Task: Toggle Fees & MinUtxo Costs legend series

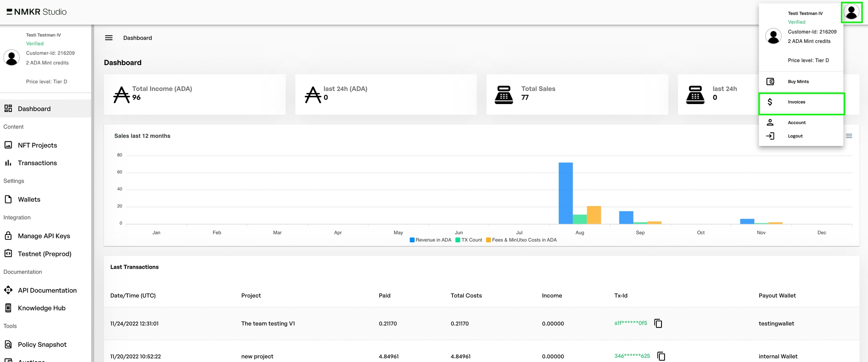Action: point(522,240)
